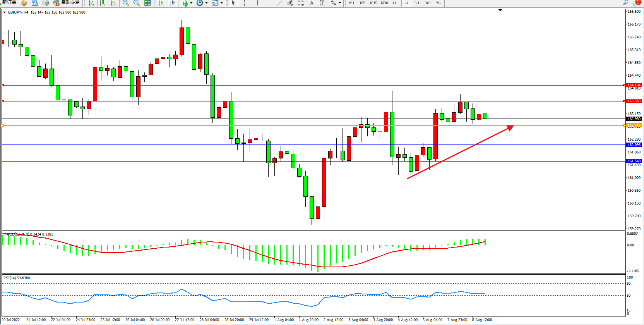Click the 新订单 new order button
The image size is (644, 325).
[x=9, y=3]
